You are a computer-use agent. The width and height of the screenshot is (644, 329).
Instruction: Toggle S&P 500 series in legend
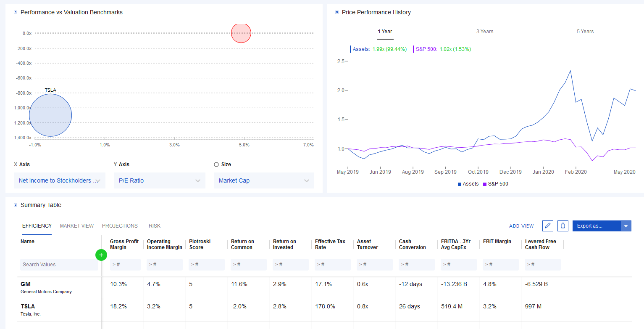point(496,184)
